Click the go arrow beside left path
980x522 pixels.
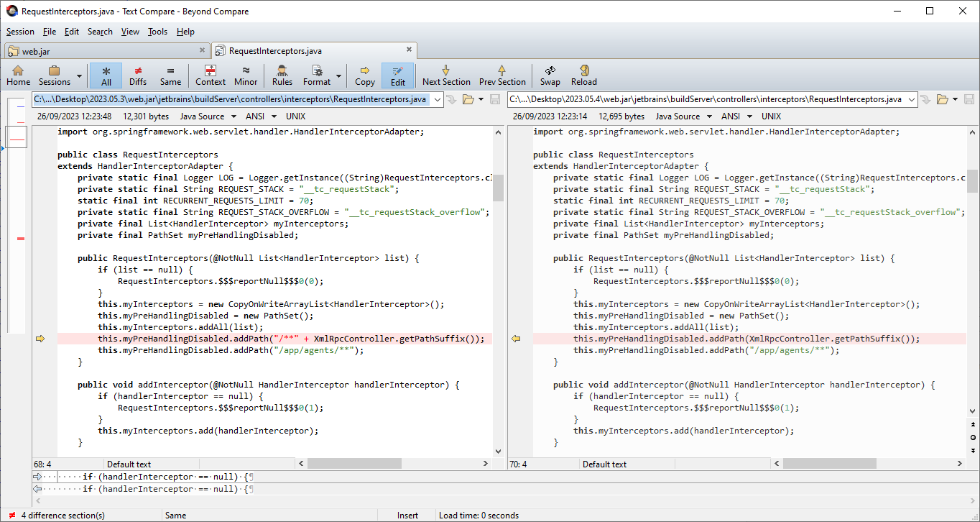coord(451,99)
